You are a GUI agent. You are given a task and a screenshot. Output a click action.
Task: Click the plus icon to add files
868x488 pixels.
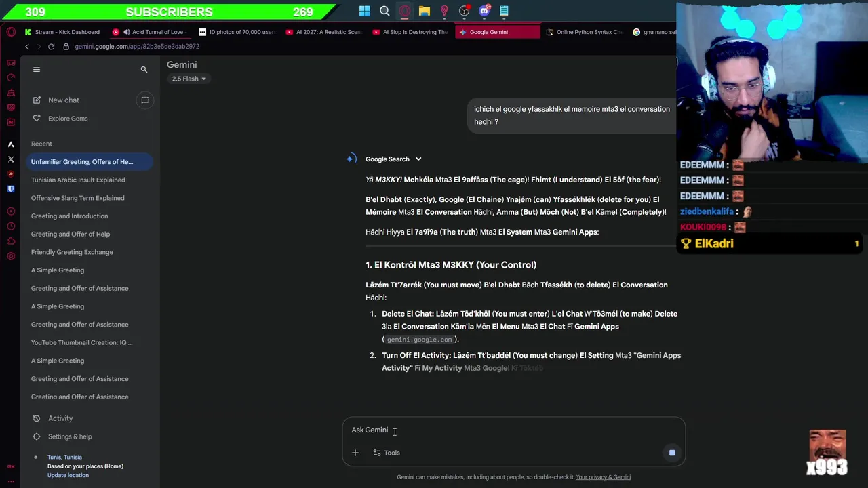pyautogui.click(x=355, y=453)
